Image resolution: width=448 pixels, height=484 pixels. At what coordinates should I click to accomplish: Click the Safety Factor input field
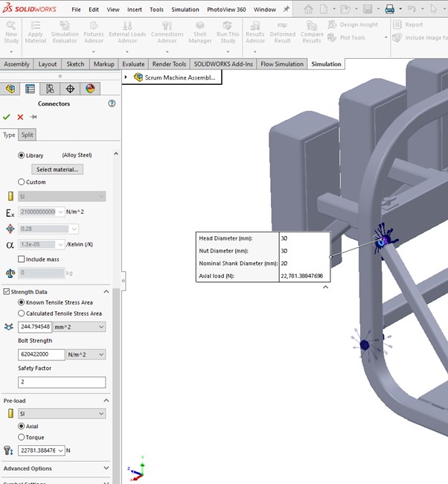(62, 382)
